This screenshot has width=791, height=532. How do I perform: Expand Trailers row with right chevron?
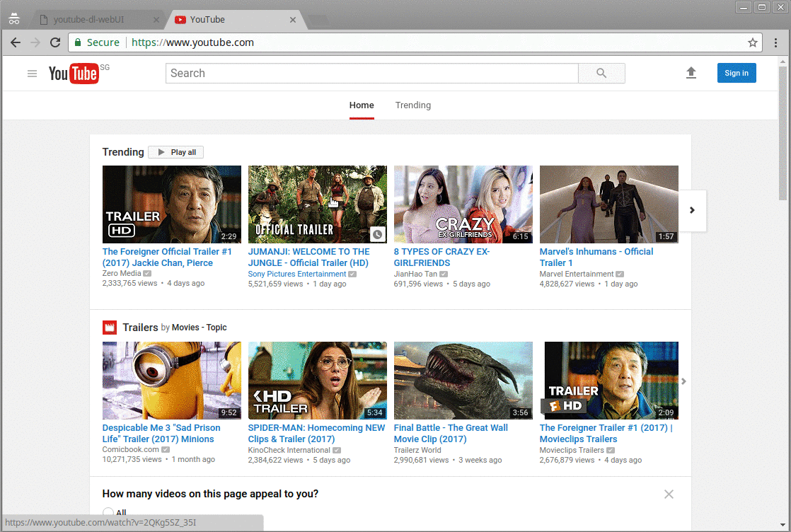point(683,381)
